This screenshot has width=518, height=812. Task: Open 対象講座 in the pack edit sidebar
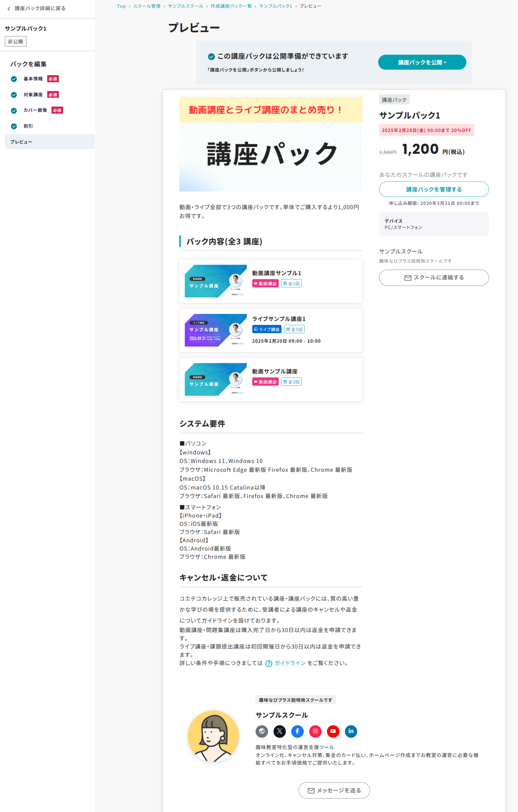click(x=33, y=95)
